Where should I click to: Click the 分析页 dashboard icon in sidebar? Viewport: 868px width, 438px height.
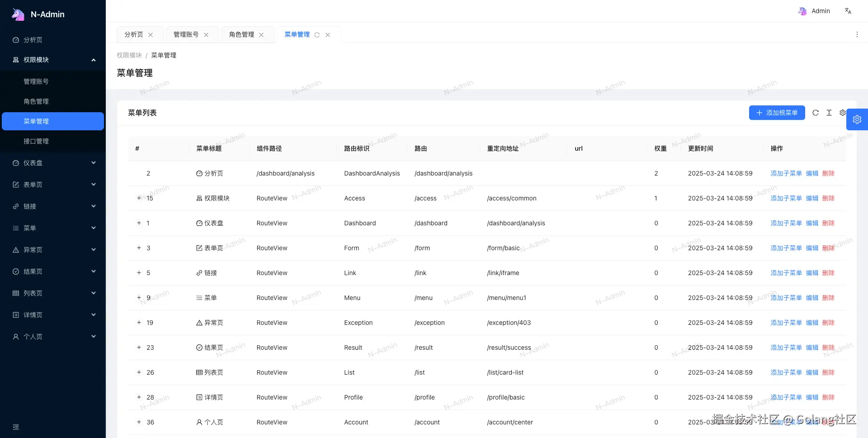tap(16, 40)
